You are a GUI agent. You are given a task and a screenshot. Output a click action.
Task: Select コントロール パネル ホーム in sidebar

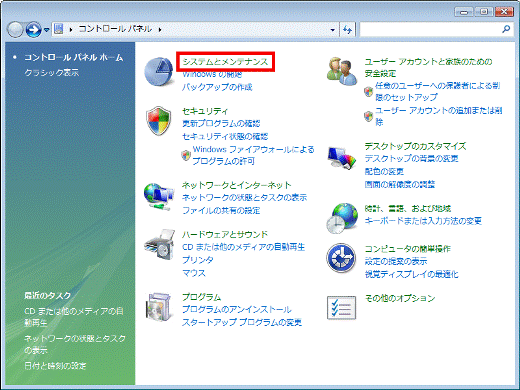click(74, 58)
